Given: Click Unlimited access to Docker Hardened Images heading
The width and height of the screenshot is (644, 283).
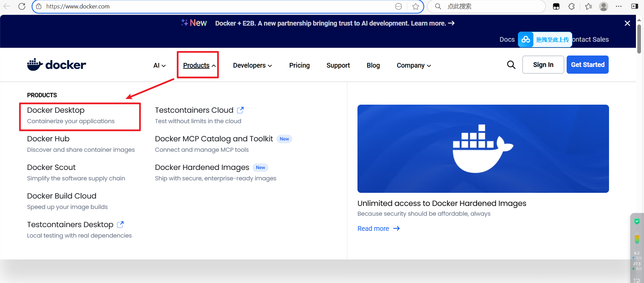Looking at the screenshot, I should tap(442, 203).
